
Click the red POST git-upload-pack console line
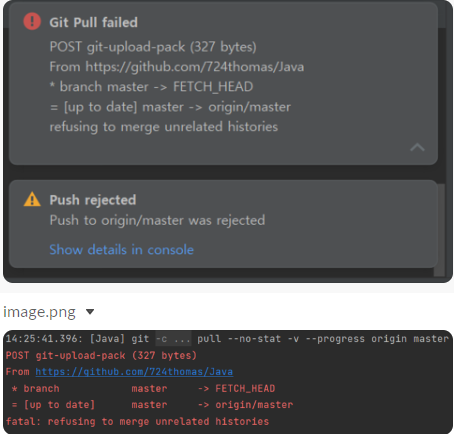pos(101,355)
